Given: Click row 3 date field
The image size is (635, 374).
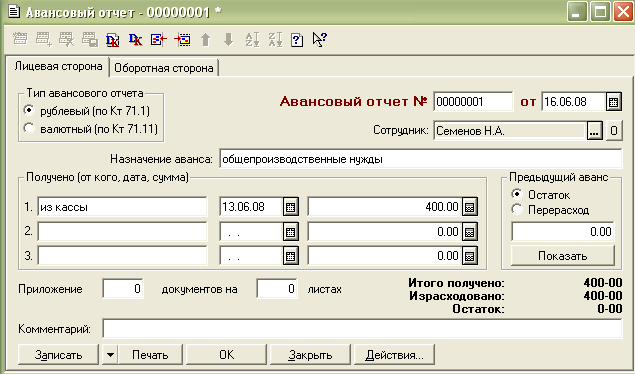Looking at the screenshot, I should 251,256.
